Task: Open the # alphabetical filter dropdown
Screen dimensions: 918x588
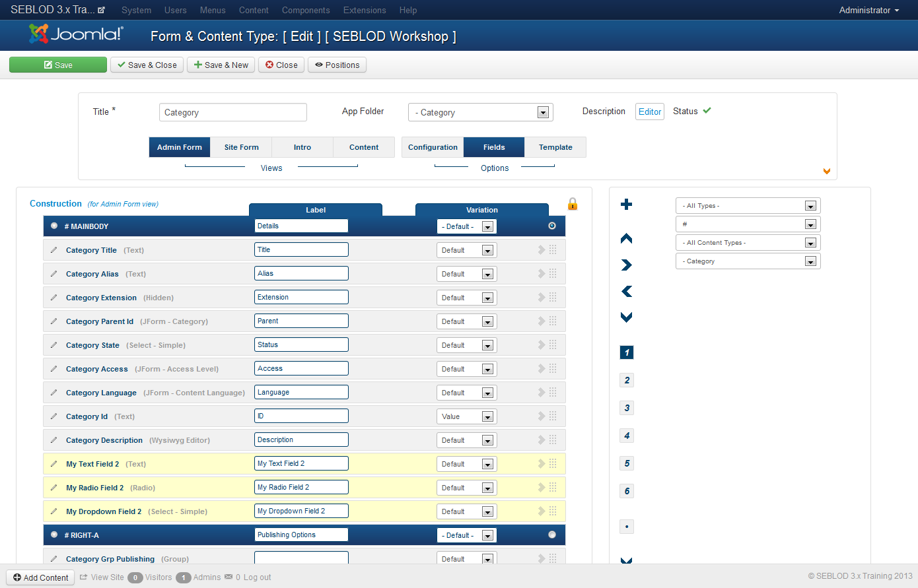Action: 748,224
